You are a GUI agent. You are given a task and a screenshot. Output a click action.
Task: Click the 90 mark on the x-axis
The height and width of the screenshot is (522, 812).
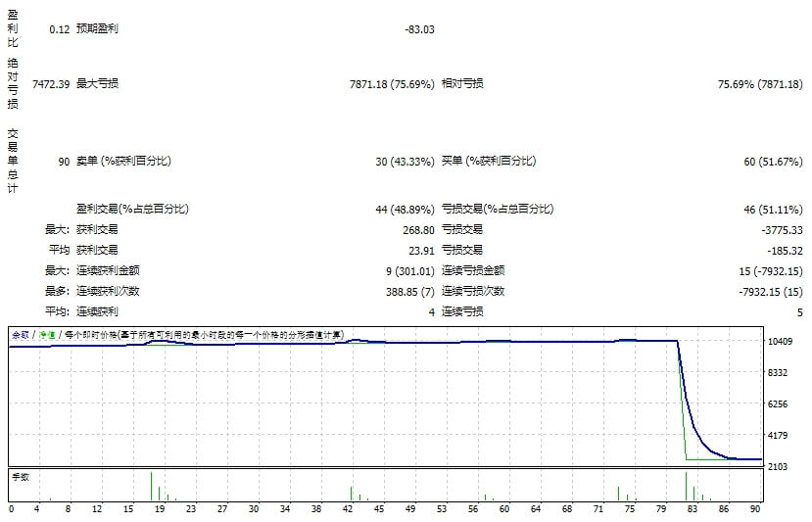point(755,509)
